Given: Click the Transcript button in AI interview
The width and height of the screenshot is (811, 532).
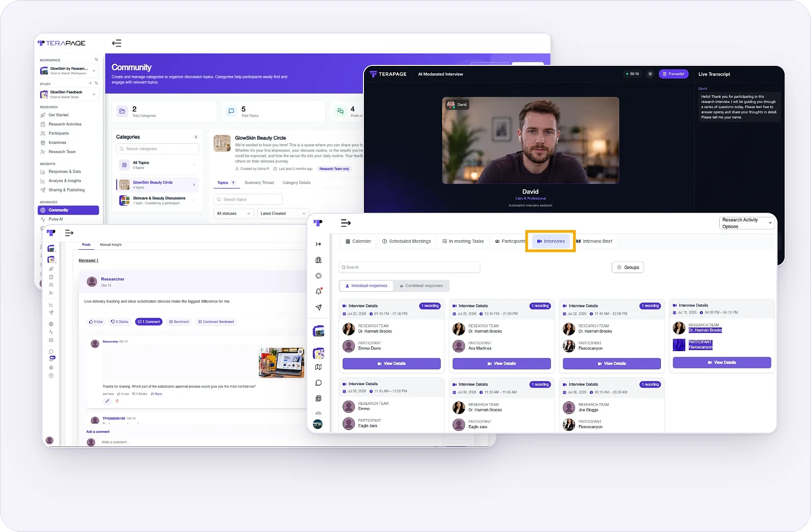Looking at the screenshot, I should [x=673, y=74].
